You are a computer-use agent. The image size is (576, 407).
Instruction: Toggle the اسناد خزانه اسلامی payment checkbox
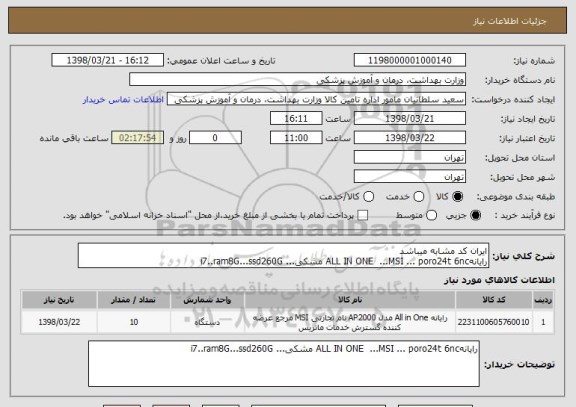(363, 215)
